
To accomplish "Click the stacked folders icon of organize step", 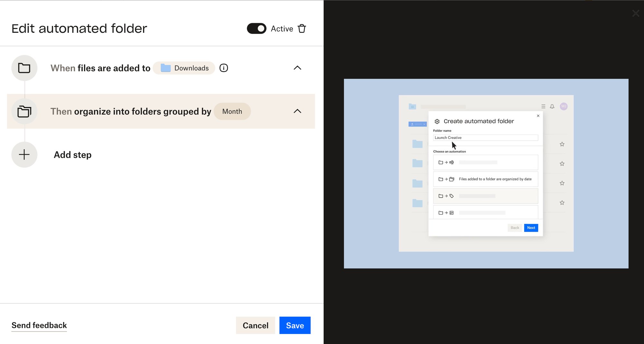I will [x=24, y=111].
